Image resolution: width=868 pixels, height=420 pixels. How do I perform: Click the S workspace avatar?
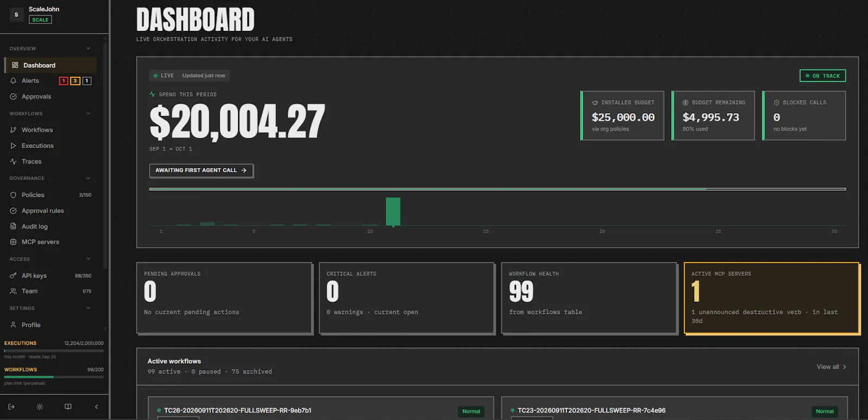[x=16, y=15]
